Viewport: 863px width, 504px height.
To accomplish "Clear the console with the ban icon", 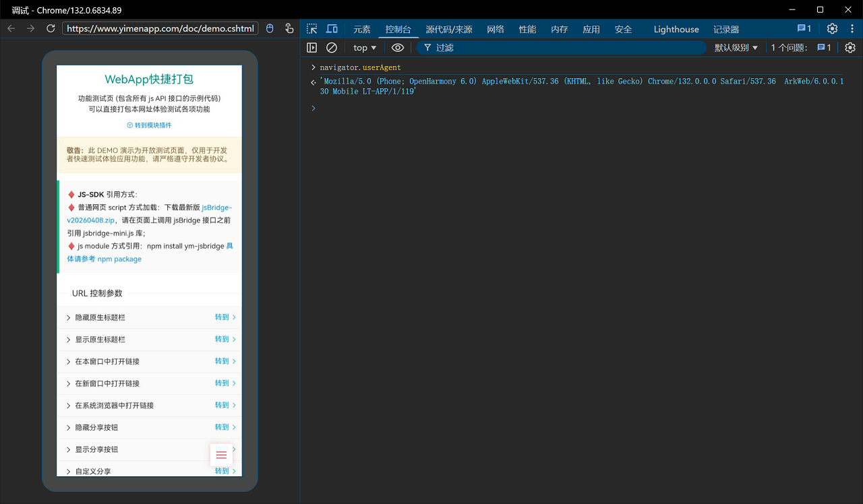I will coord(332,48).
